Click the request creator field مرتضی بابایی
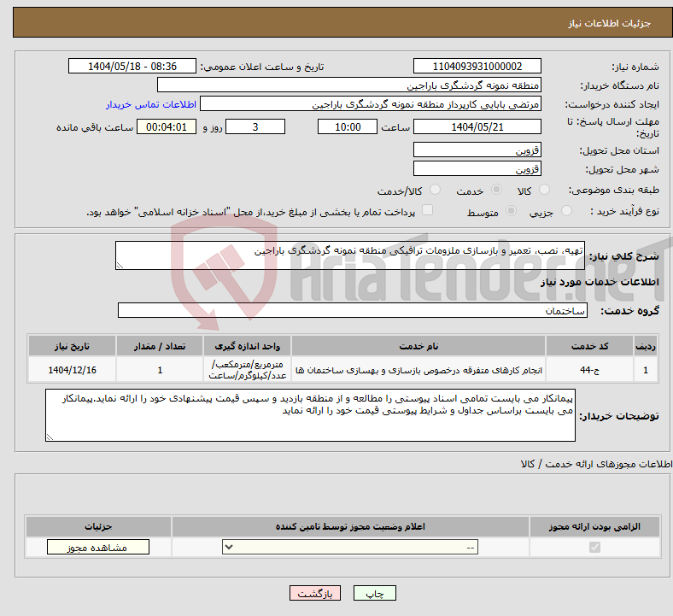 click(371, 104)
